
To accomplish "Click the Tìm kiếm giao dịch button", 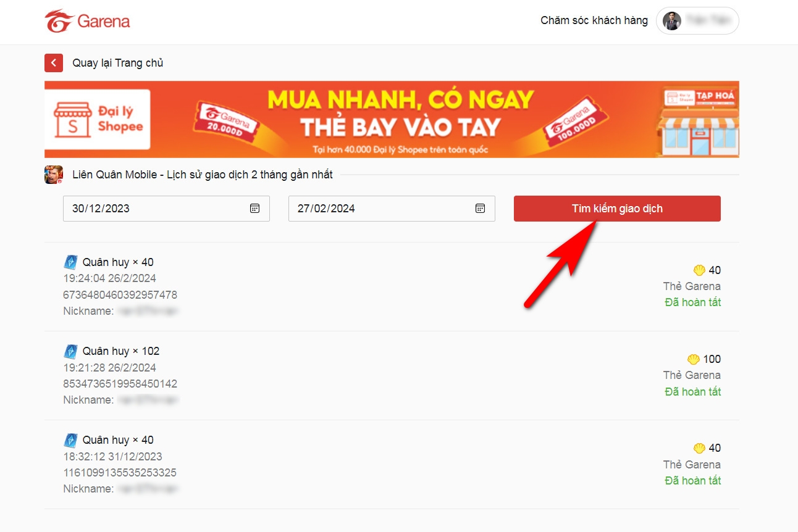I will 617,209.
